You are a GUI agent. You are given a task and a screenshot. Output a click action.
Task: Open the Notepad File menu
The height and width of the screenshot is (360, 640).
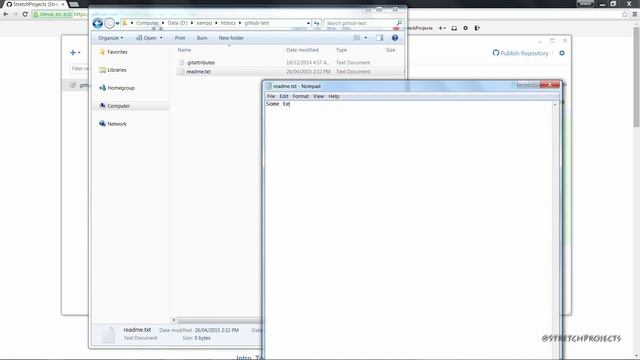click(x=271, y=96)
